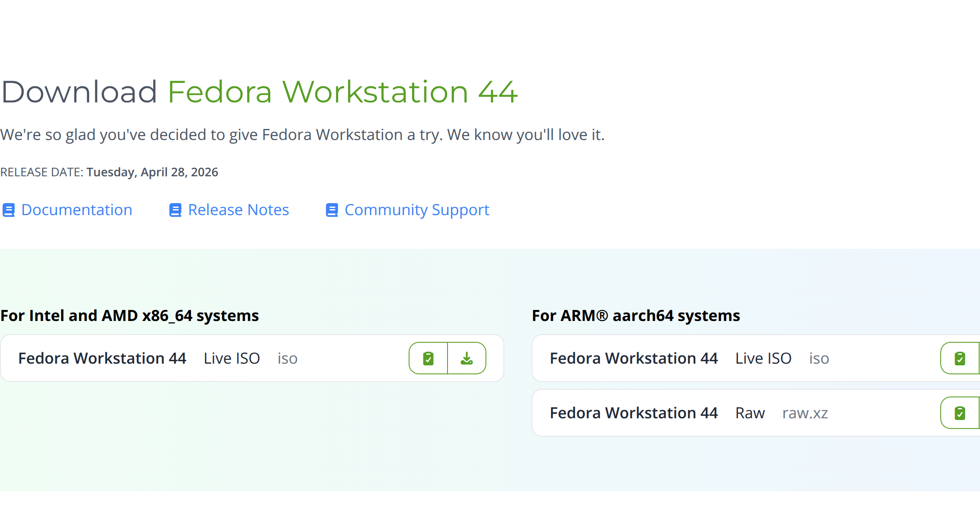Screen dimensions: 980x525
Task: Download the x86_64 Live ISO image
Action: [x=467, y=358]
